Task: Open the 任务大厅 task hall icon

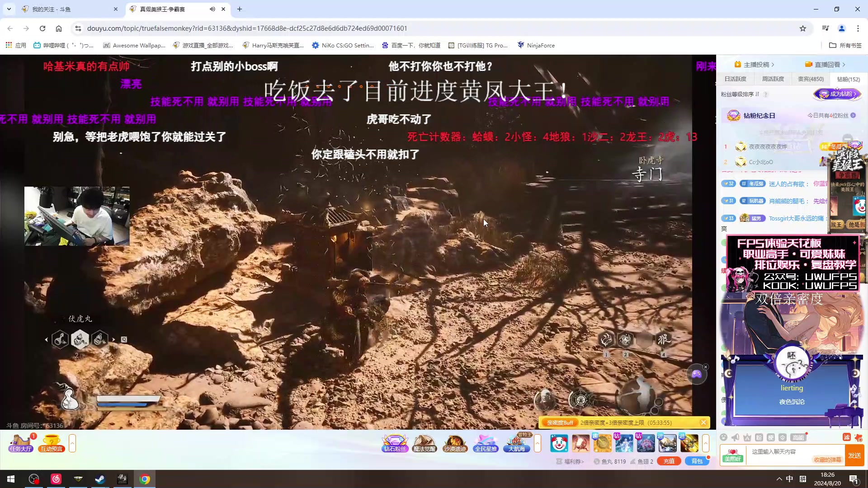Action: tap(21, 443)
